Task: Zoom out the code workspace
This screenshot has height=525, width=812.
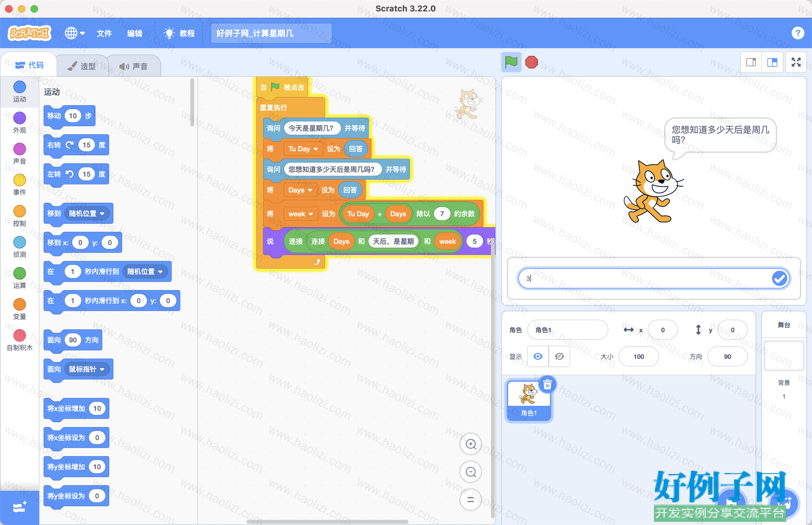Action: (471, 472)
